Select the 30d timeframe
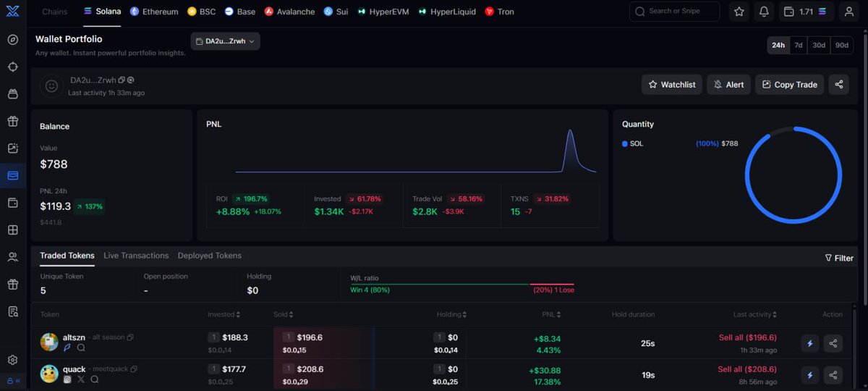868x391 pixels. tap(819, 45)
